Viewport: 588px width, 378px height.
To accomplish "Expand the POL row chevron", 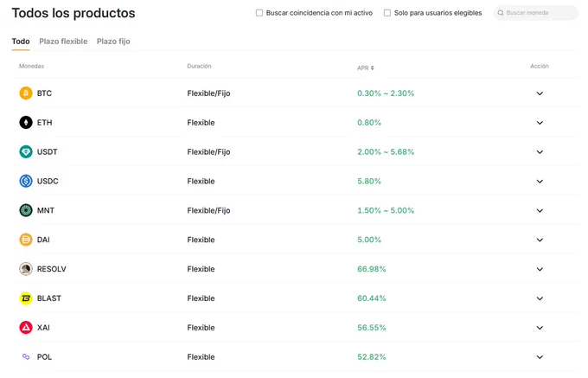I will pos(540,357).
